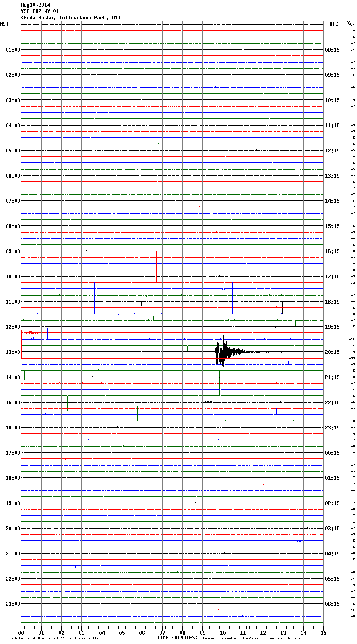Click the tall red spike above 10:00 row
The height and width of the screenshot is (644, 357).
156,267
